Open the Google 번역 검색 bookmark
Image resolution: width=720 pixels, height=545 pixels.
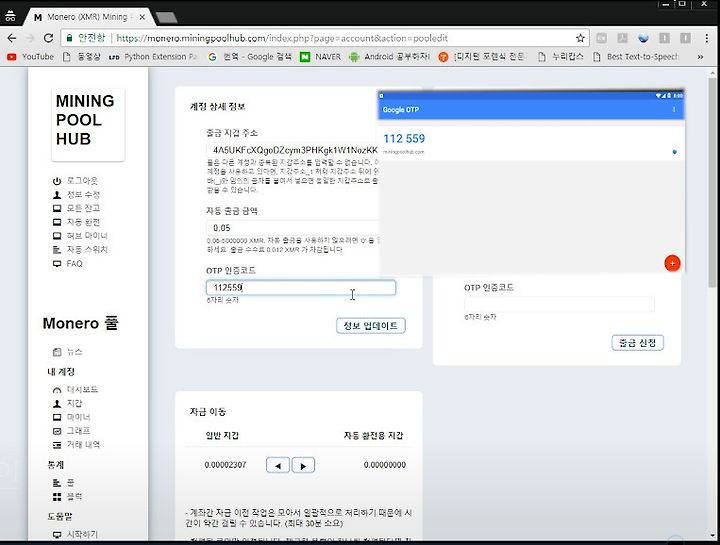(x=250, y=56)
